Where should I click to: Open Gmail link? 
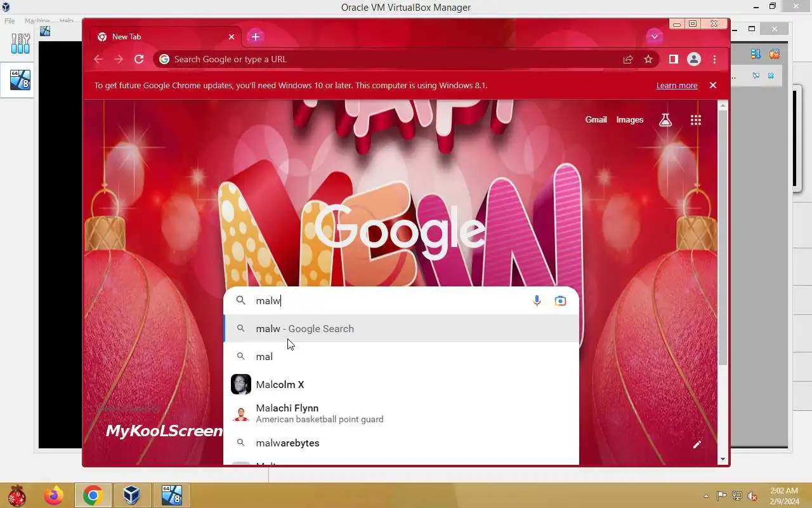coord(596,119)
